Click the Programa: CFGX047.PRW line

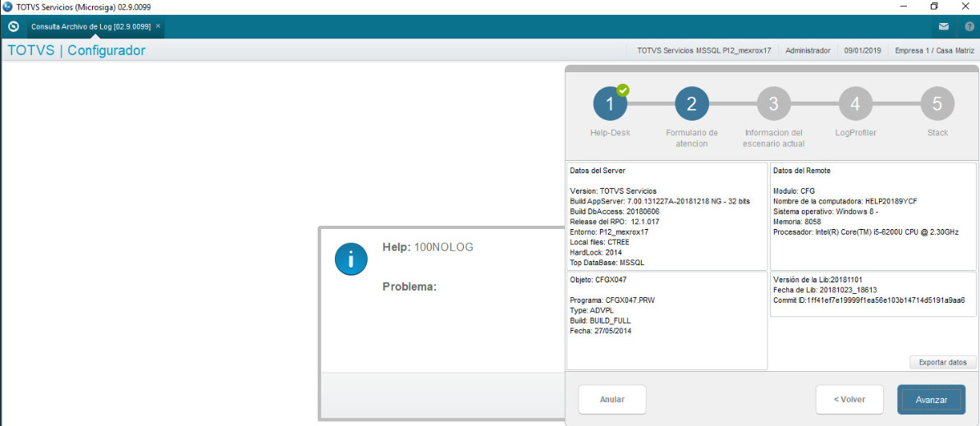[x=612, y=300]
